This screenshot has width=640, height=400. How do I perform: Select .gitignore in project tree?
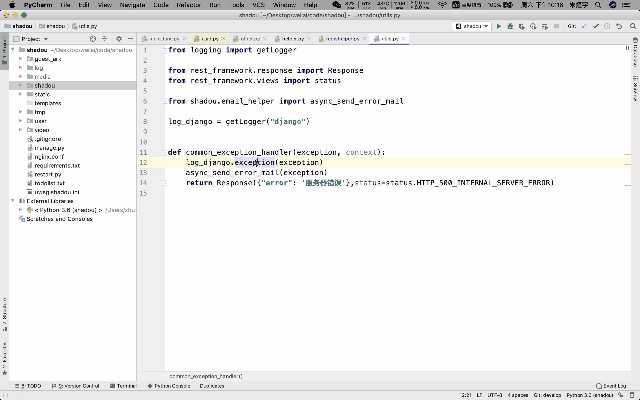[47, 139]
